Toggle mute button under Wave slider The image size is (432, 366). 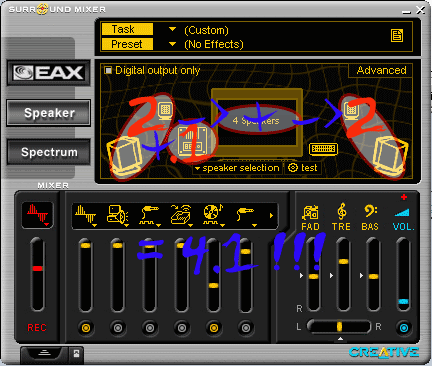[x=86, y=328]
